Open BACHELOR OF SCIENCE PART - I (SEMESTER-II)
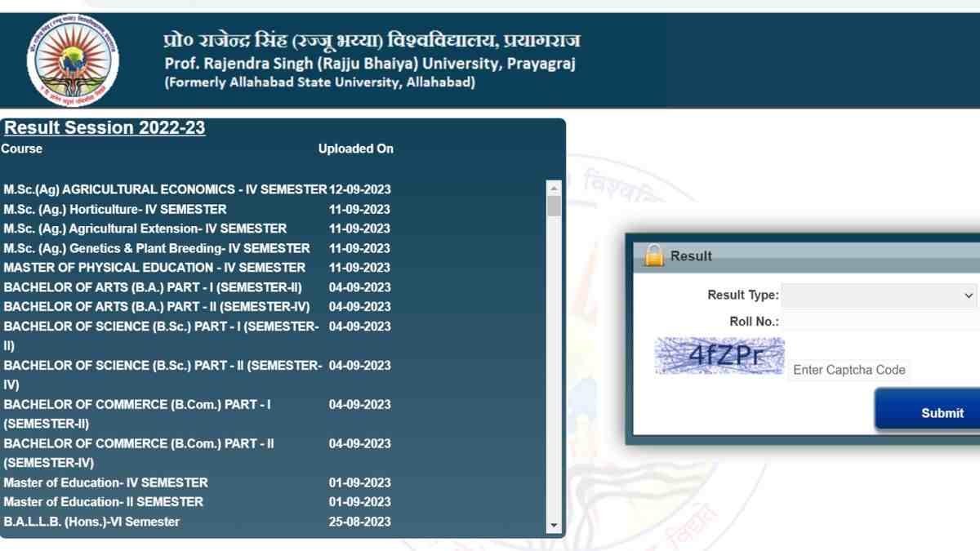Image resolution: width=980 pixels, height=551 pixels. click(162, 335)
